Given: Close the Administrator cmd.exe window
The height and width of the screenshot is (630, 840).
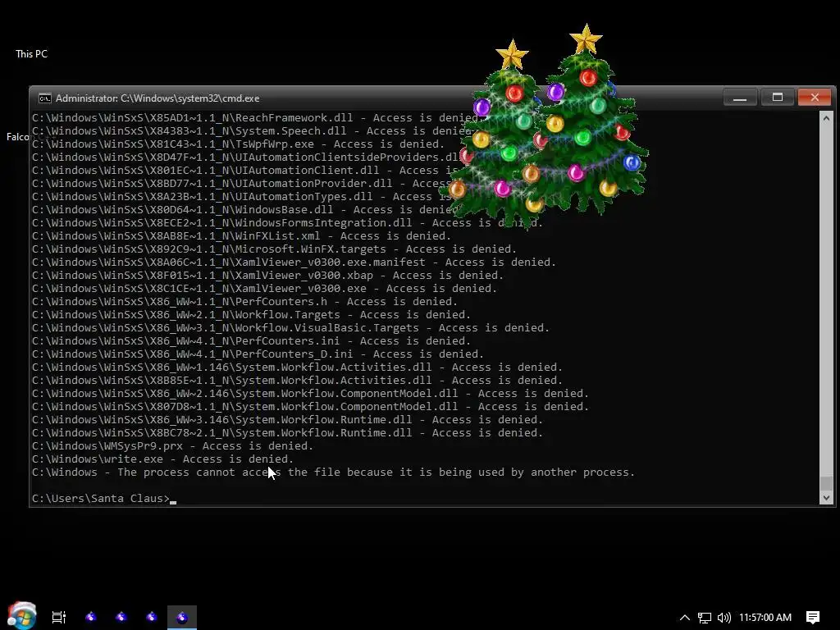Looking at the screenshot, I should pyautogui.click(x=815, y=98).
